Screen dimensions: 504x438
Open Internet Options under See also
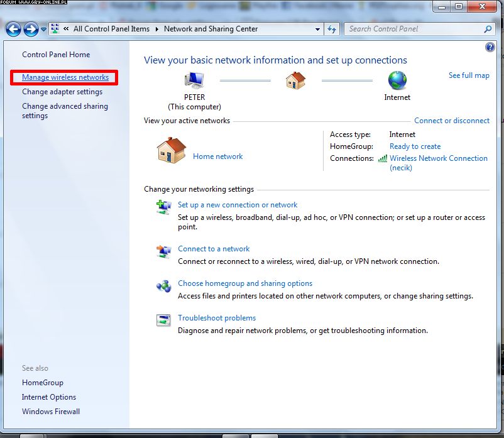[x=49, y=397]
